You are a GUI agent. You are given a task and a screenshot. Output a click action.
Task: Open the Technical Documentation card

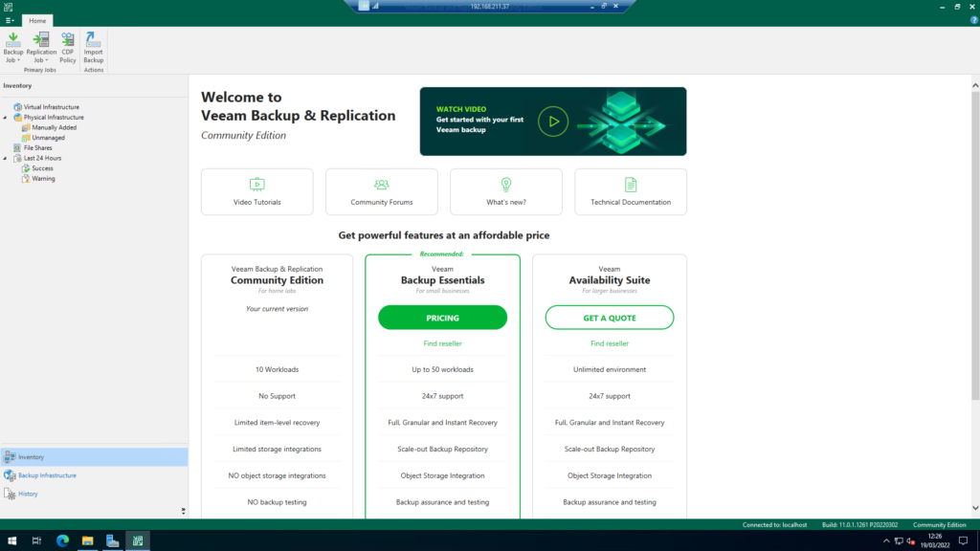pos(630,191)
